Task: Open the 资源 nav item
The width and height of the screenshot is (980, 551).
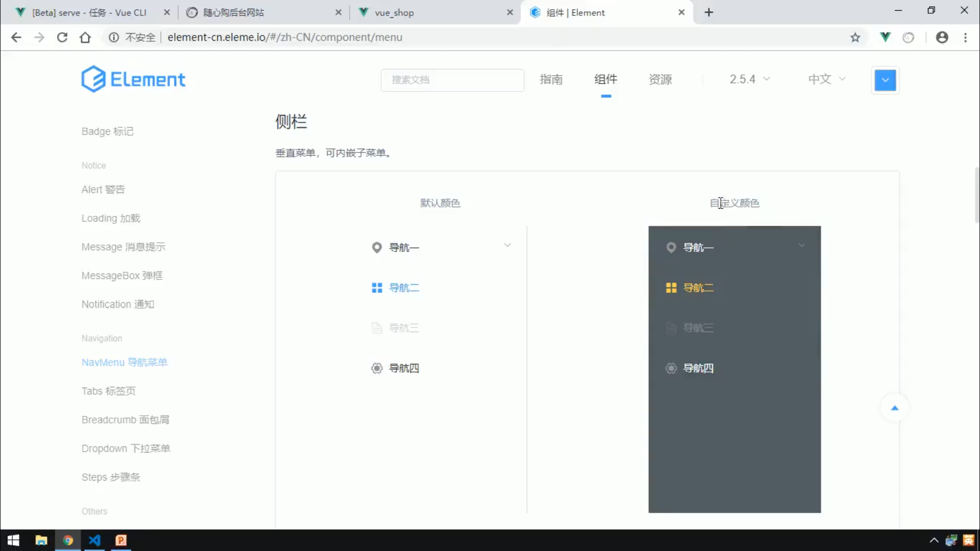Action: pos(660,79)
